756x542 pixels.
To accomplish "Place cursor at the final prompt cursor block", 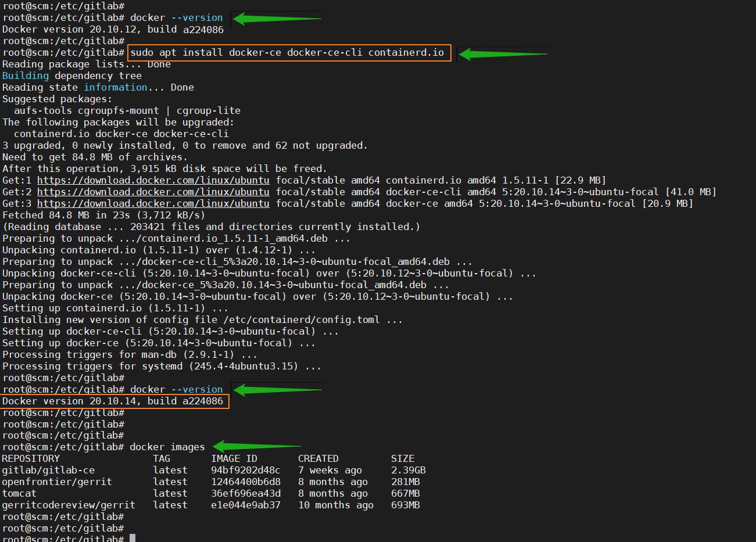I will coord(132,538).
